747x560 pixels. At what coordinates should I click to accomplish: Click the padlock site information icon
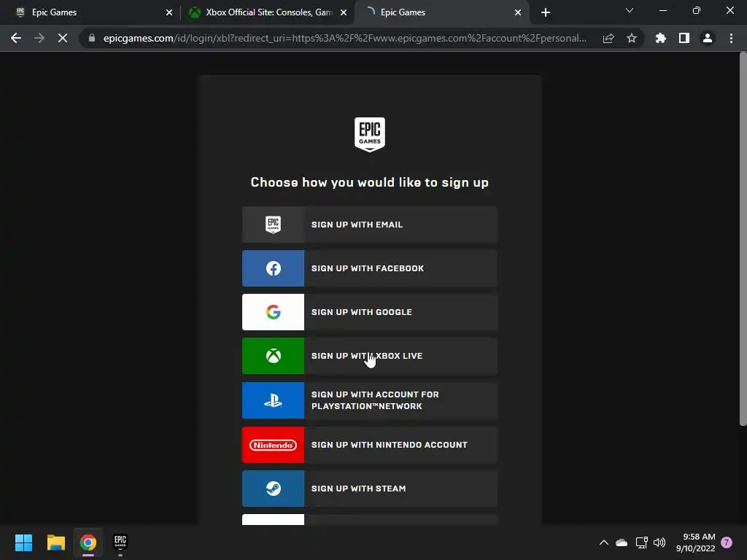(x=91, y=38)
